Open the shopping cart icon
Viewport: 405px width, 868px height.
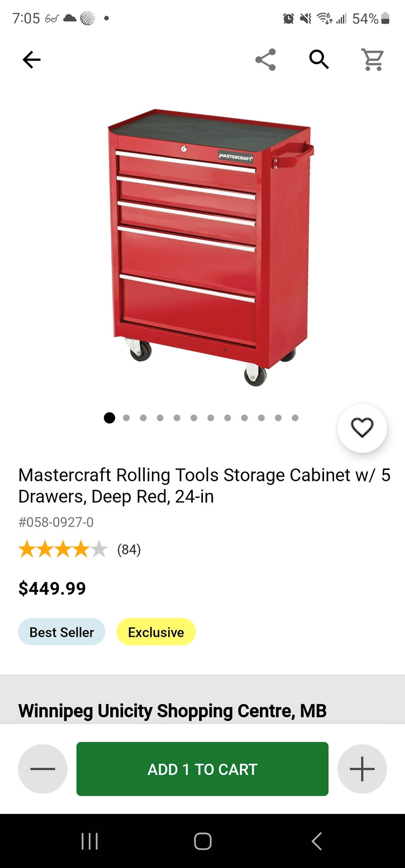click(373, 60)
